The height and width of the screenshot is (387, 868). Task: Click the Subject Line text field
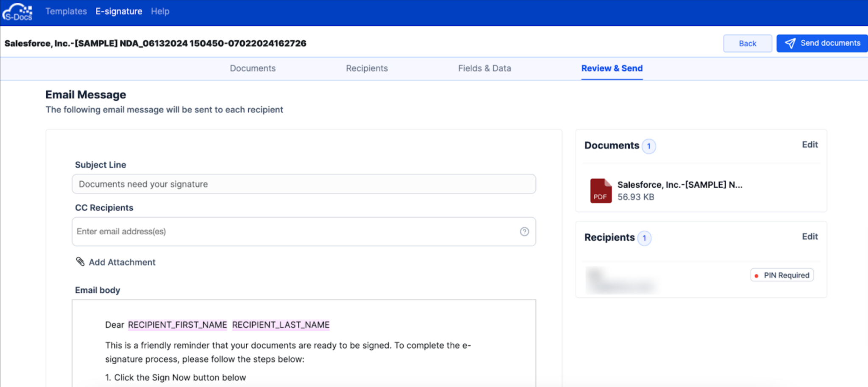[303, 184]
